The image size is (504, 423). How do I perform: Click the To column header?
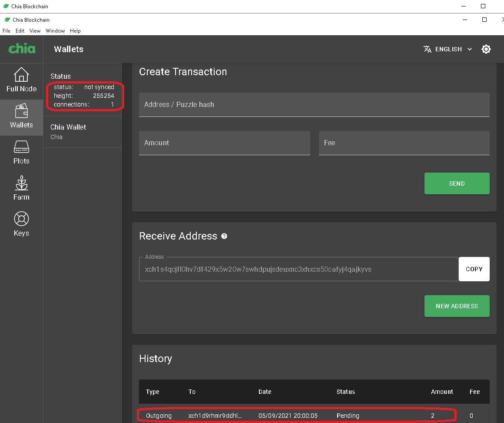click(x=192, y=392)
